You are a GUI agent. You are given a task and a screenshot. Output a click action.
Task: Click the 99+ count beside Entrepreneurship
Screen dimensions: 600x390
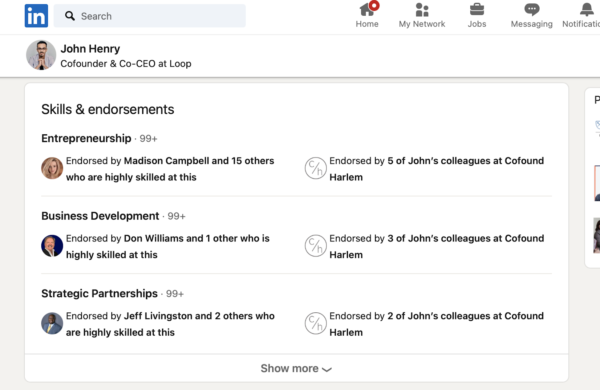[148, 139]
